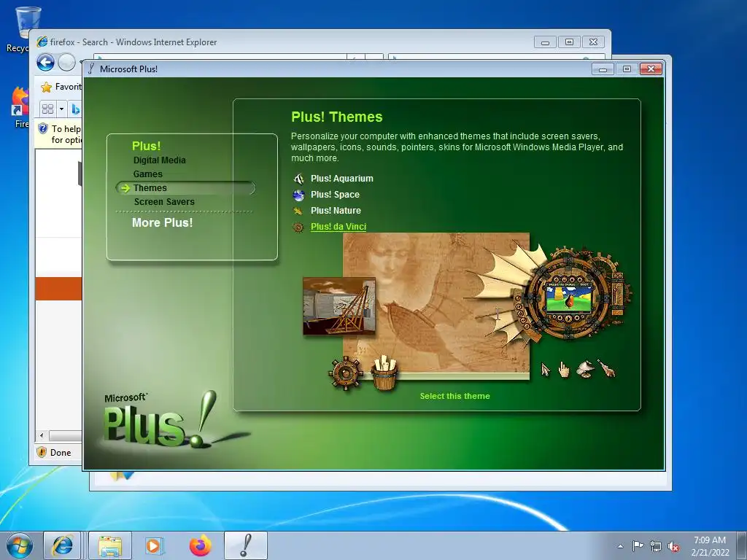
Task: Click the da Vinci hand pointer preview
Action: 564,370
